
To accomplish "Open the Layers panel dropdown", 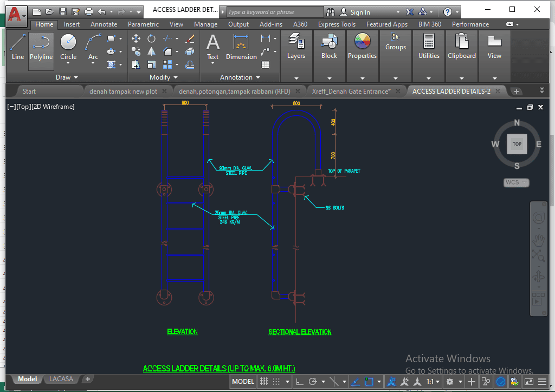I will coord(296,77).
